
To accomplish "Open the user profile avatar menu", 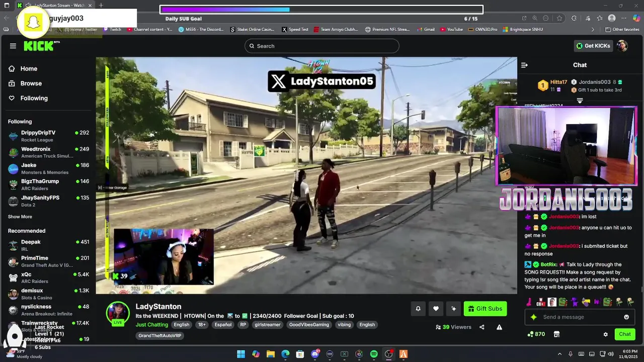I will (622, 46).
